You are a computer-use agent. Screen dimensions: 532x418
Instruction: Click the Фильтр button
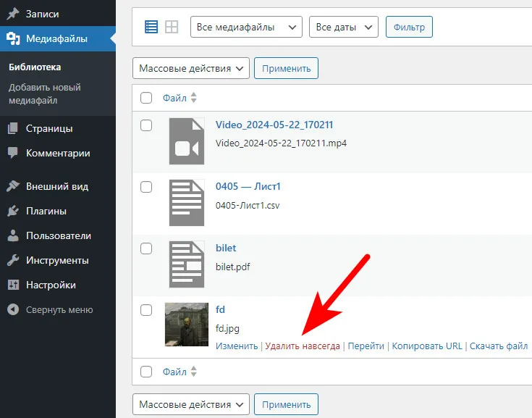click(409, 27)
